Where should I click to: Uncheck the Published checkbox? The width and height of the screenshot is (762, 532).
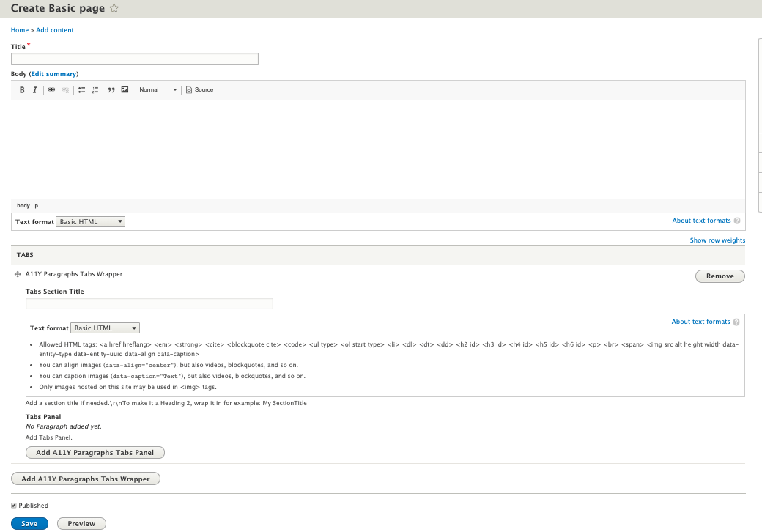coord(13,505)
